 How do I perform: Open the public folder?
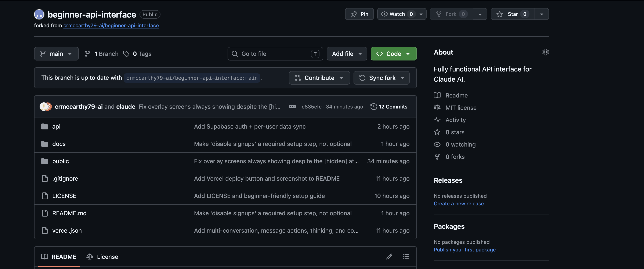[61, 161]
